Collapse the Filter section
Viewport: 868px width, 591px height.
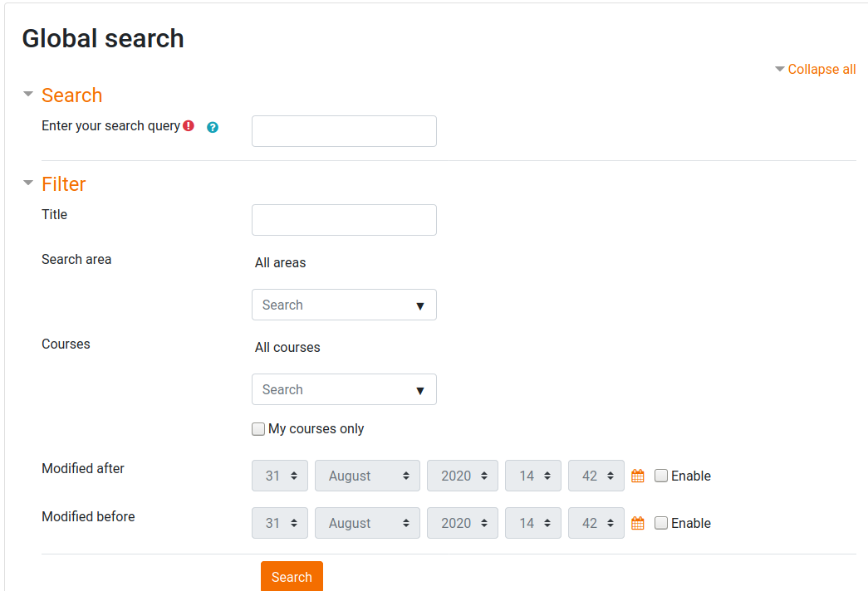pos(28,183)
